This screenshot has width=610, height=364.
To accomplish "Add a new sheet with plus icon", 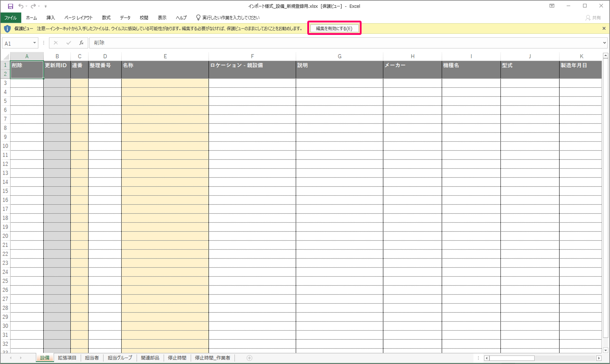I will point(249,358).
